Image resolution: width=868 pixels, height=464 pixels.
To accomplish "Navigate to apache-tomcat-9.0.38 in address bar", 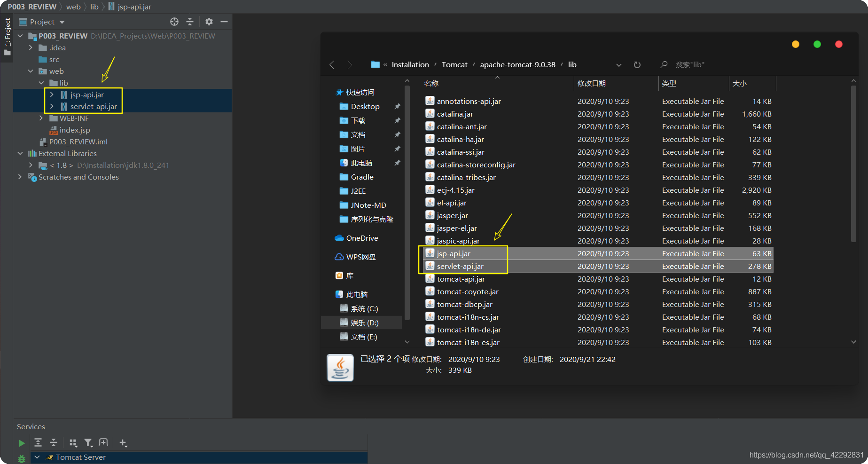I will coord(517,65).
